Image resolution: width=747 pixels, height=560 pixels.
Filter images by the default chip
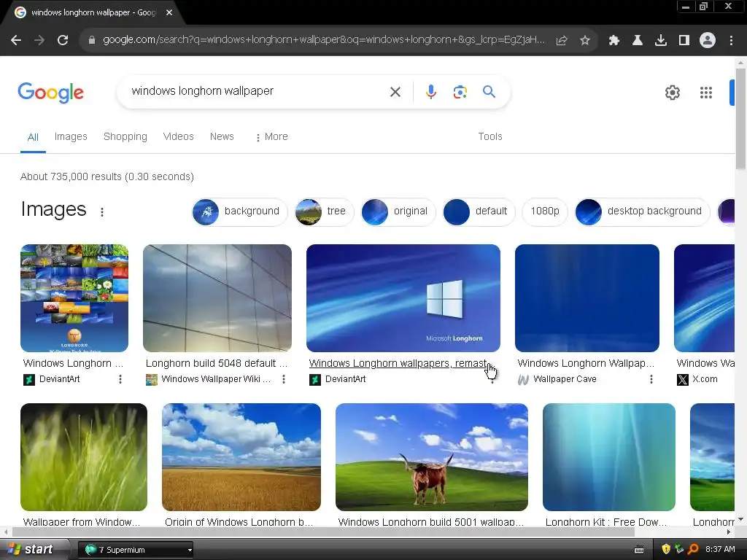click(479, 211)
